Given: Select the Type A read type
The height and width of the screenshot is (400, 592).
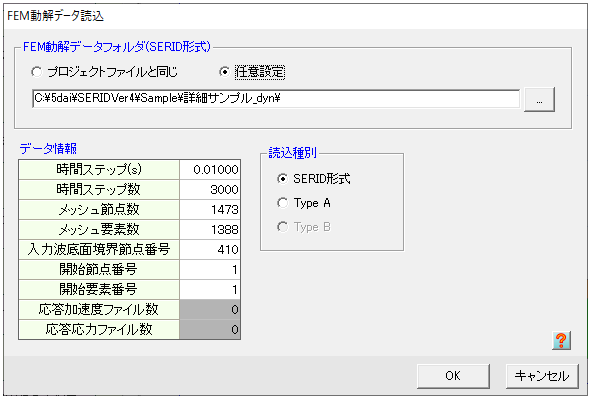Looking at the screenshot, I should [x=304, y=203].
